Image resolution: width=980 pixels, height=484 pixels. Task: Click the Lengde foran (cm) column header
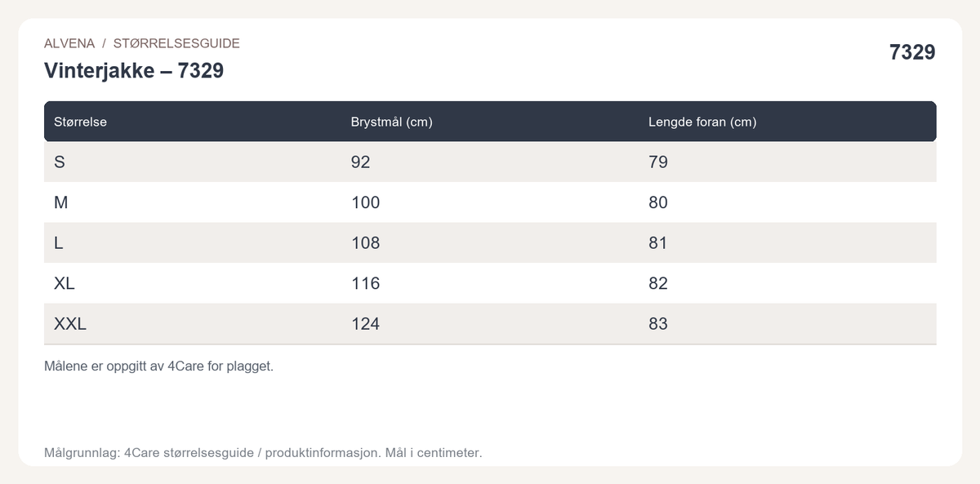click(x=702, y=122)
